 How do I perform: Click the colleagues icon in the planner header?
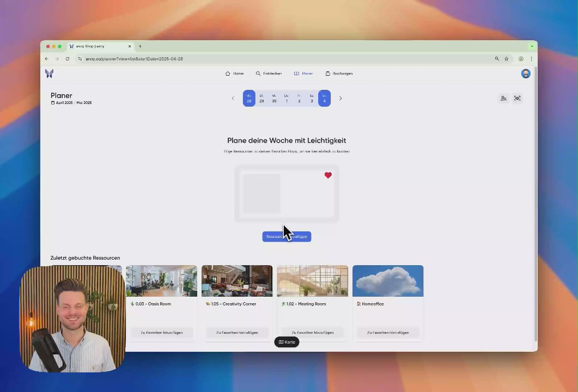pyautogui.click(x=503, y=99)
